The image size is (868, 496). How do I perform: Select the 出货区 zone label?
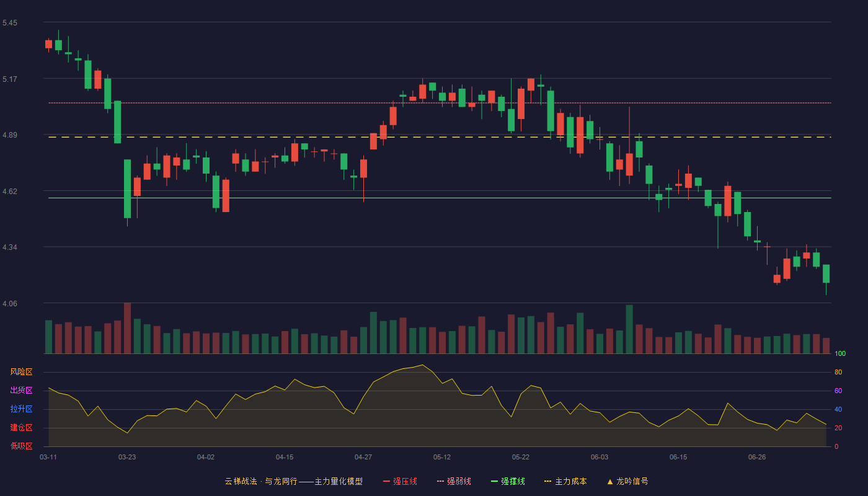click(21, 391)
